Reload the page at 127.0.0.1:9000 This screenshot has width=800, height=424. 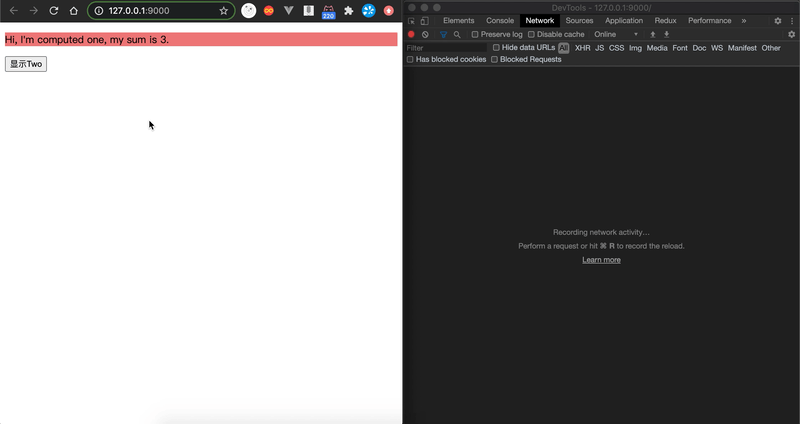click(54, 11)
